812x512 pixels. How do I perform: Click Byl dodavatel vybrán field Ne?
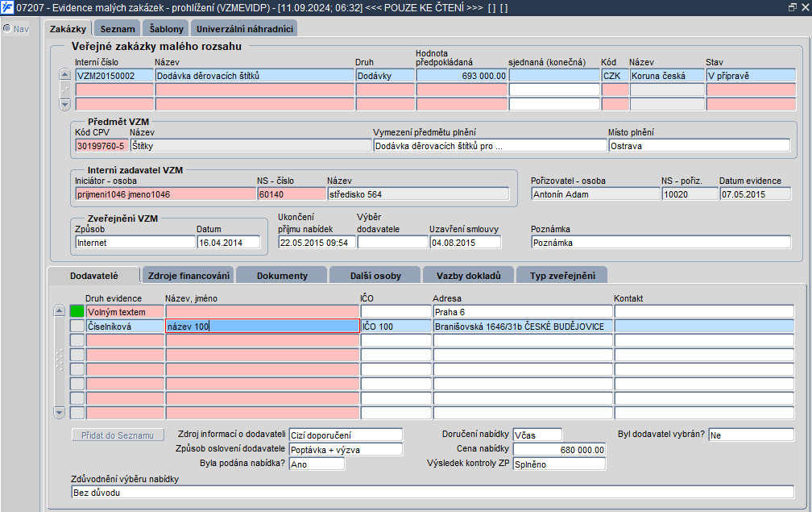click(x=752, y=435)
